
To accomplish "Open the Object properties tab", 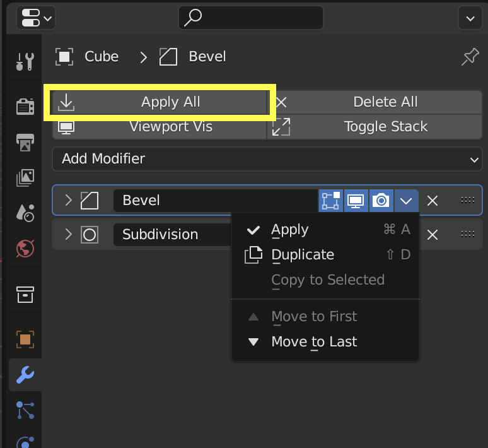I will click(x=25, y=339).
